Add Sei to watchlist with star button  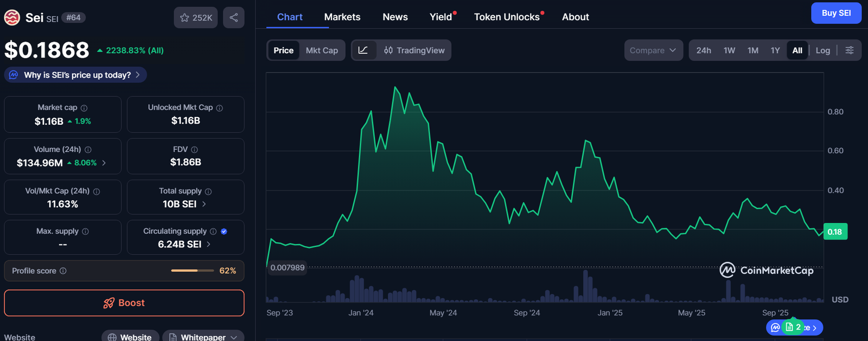(x=196, y=18)
